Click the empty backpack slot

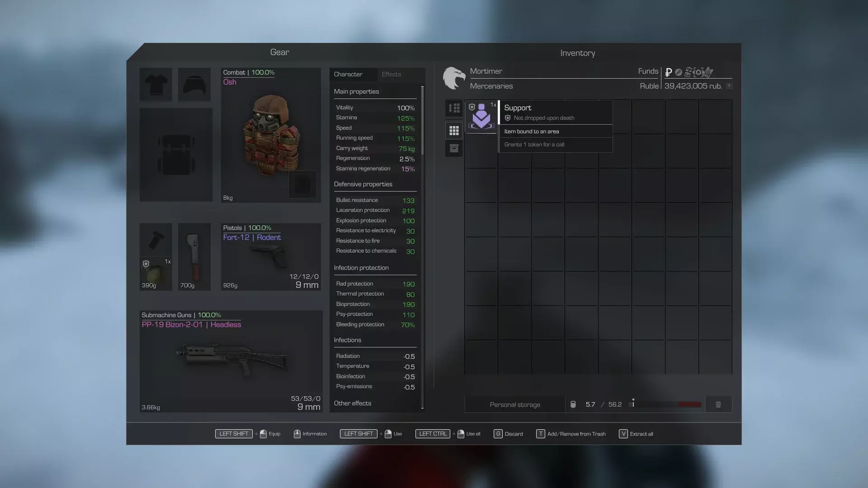(x=176, y=155)
